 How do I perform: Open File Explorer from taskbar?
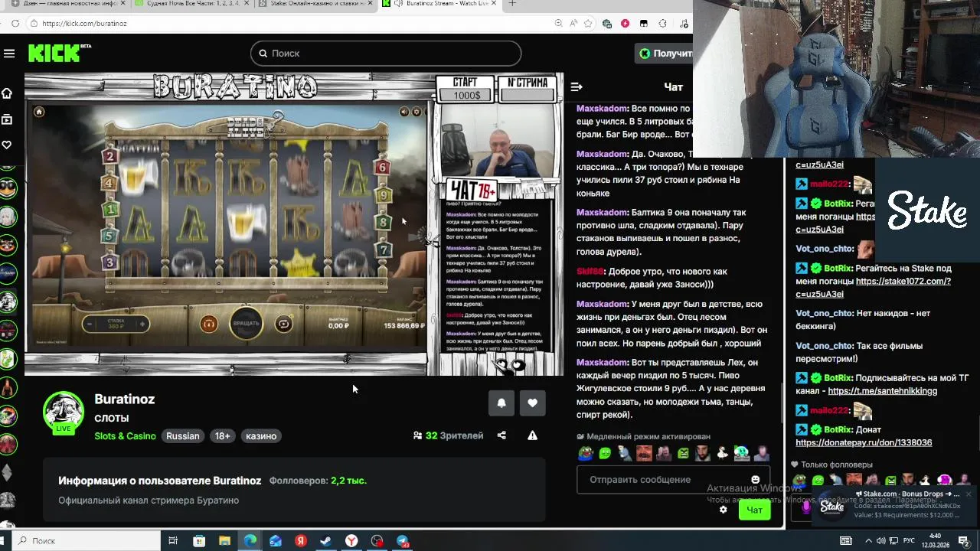tap(224, 541)
